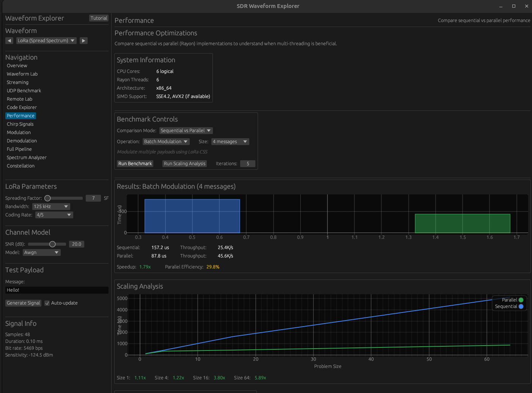Image resolution: width=532 pixels, height=393 pixels.
Task: Click the Spreading Factor slider handle
Action: tap(47, 198)
